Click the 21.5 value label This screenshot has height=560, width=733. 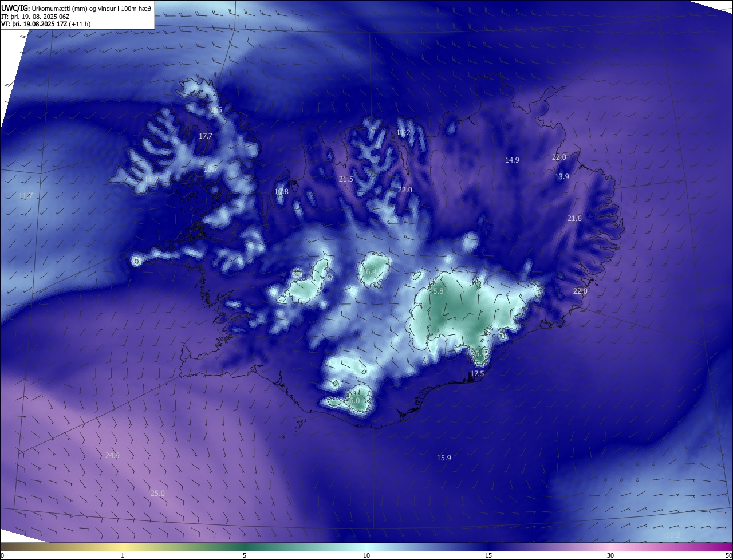point(346,179)
